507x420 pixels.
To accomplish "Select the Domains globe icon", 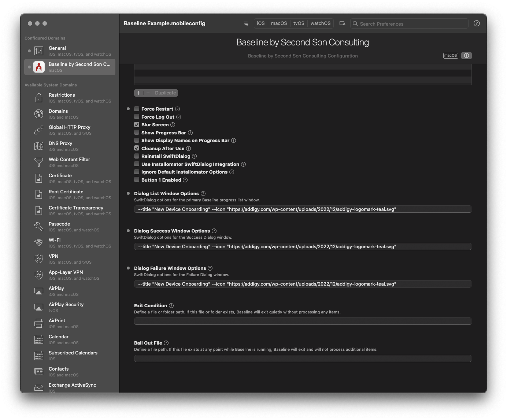I will [39, 114].
